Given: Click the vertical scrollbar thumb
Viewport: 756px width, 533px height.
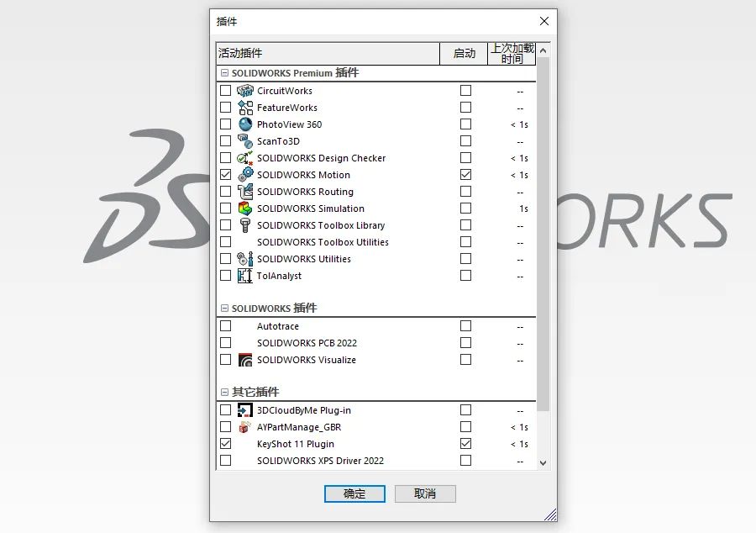Looking at the screenshot, I should click(x=543, y=234).
